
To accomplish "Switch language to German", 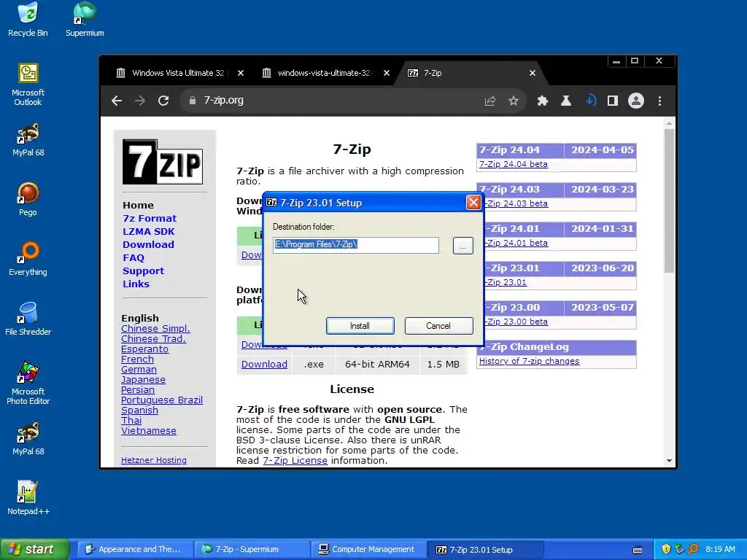I will 139,370.
